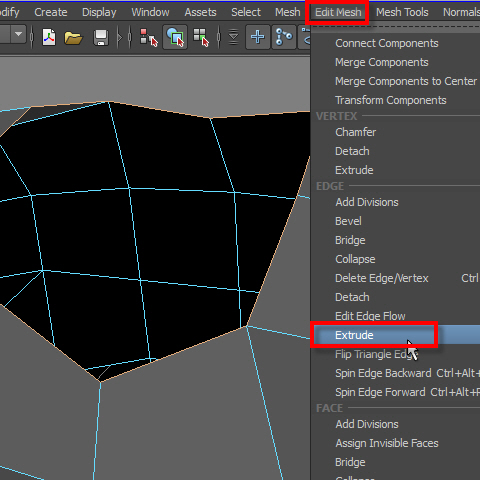Choose Bridge under Face section
480x480 pixels.
[x=350, y=462]
